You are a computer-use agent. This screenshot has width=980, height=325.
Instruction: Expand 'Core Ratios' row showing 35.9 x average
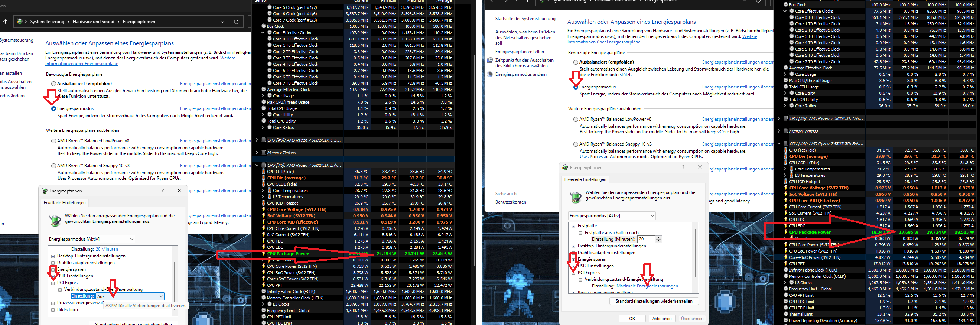[x=263, y=127]
